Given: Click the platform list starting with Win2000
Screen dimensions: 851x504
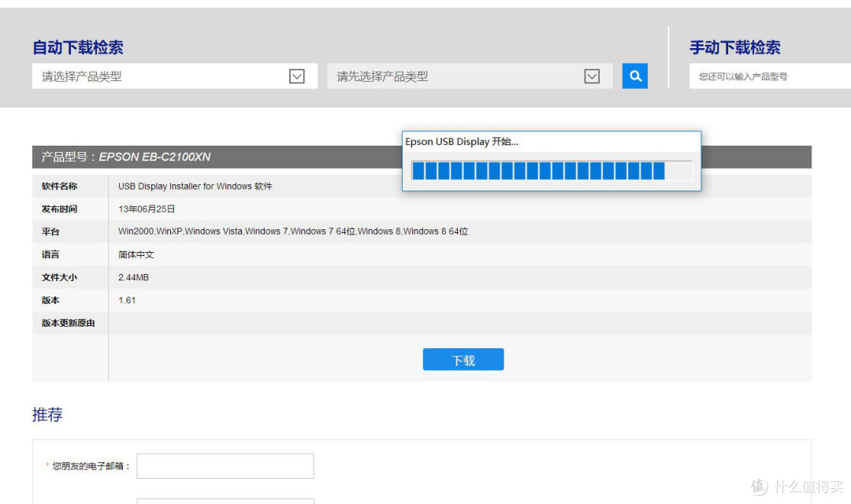Looking at the screenshot, I should (x=293, y=231).
